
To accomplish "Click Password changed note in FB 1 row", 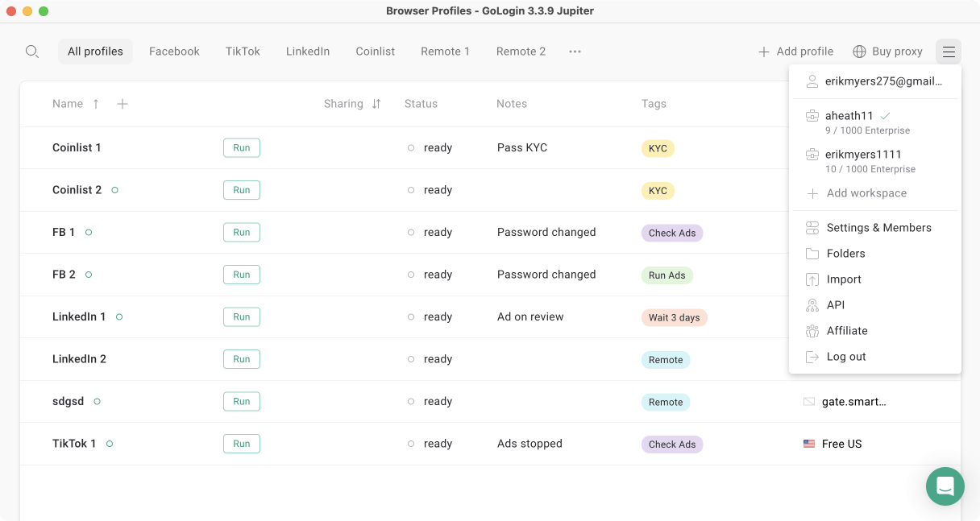I will point(546,232).
